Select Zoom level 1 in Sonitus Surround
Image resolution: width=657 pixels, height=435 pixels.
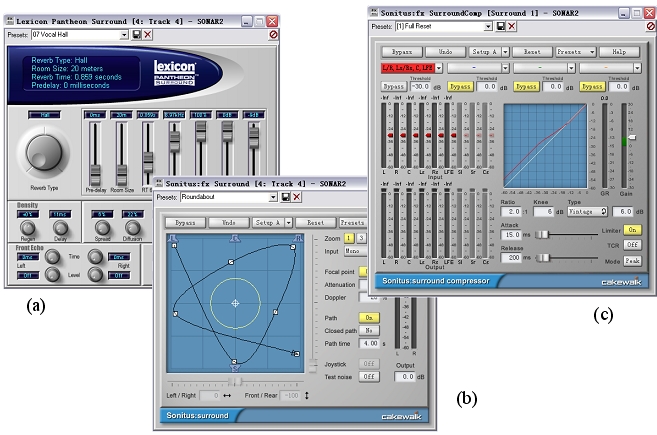[349, 238]
